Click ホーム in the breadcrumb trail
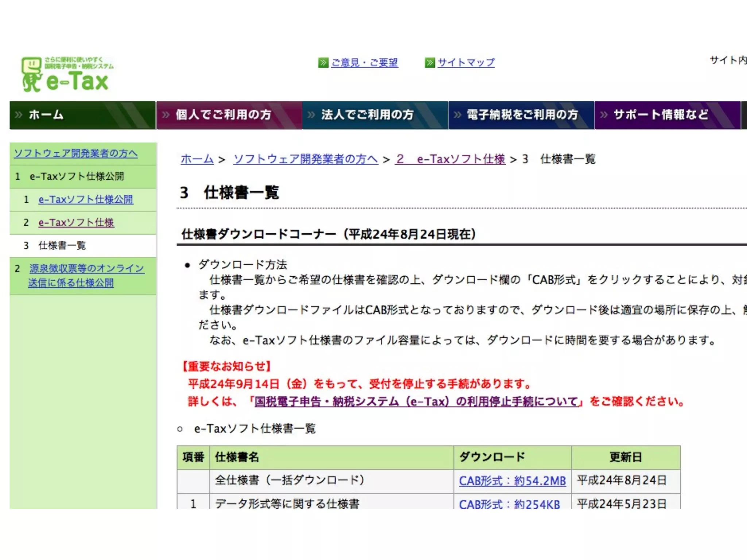Viewport: 747px width, 560px height. pyautogui.click(x=197, y=159)
